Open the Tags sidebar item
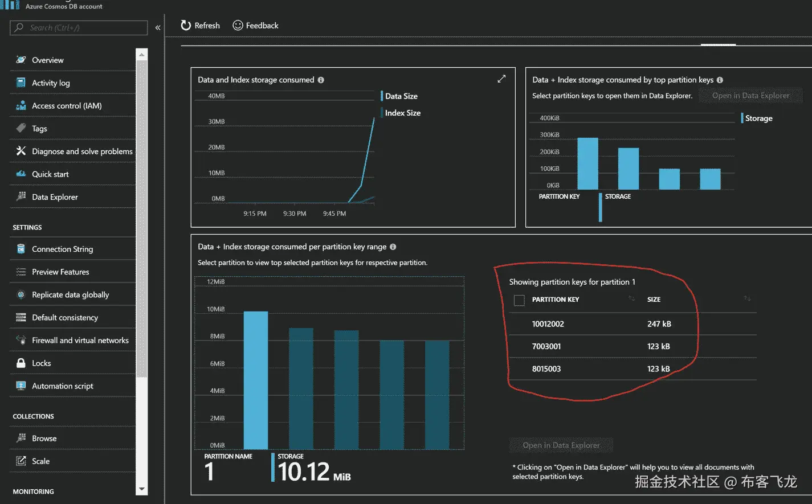Screen dimensions: 812x504 coord(73,128)
